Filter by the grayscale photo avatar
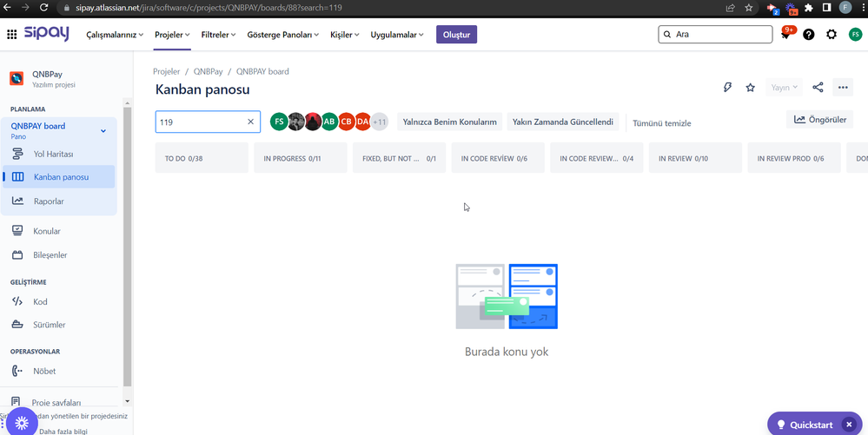Screen dimensions: 868x435 (296, 122)
